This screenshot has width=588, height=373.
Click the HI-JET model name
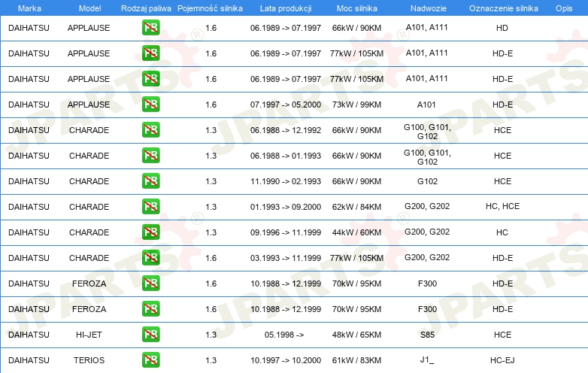coord(89,335)
